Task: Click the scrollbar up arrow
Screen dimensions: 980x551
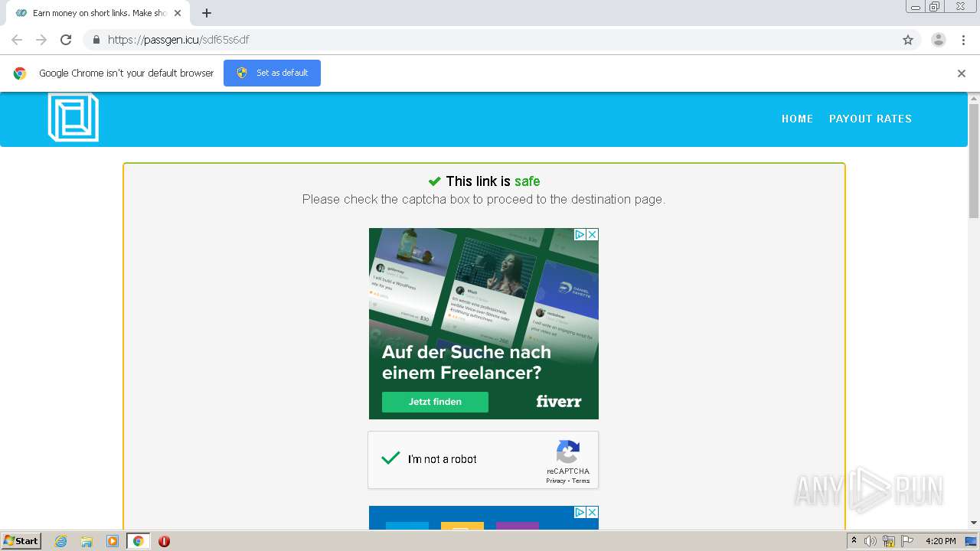Action: pos(974,98)
